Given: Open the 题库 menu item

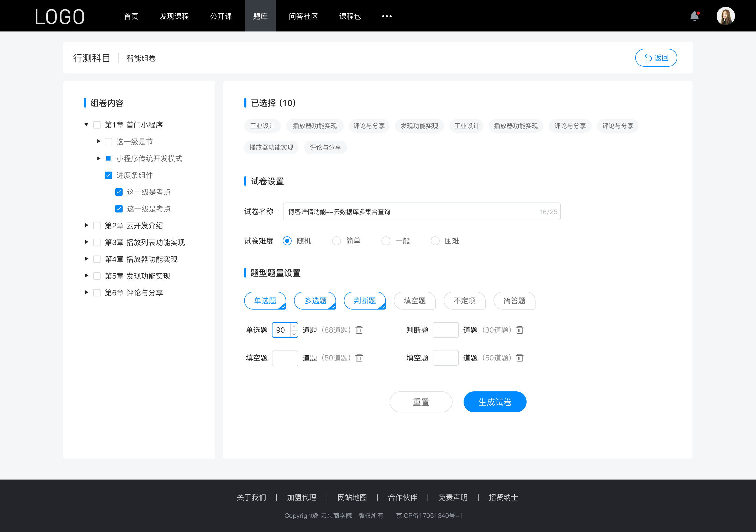Looking at the screenshot, I should tap(259, 15).
